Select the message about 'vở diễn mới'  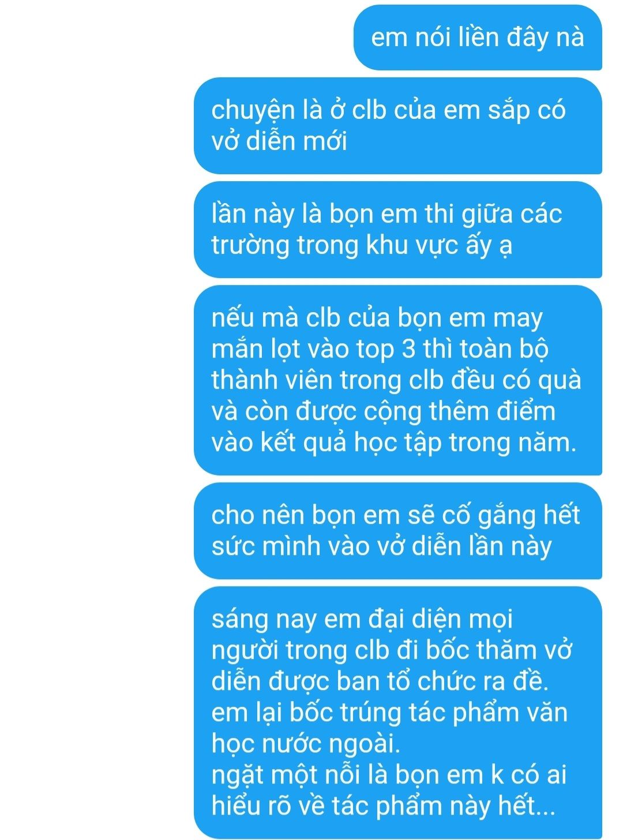pyautogui.click(x=398, y=126)
